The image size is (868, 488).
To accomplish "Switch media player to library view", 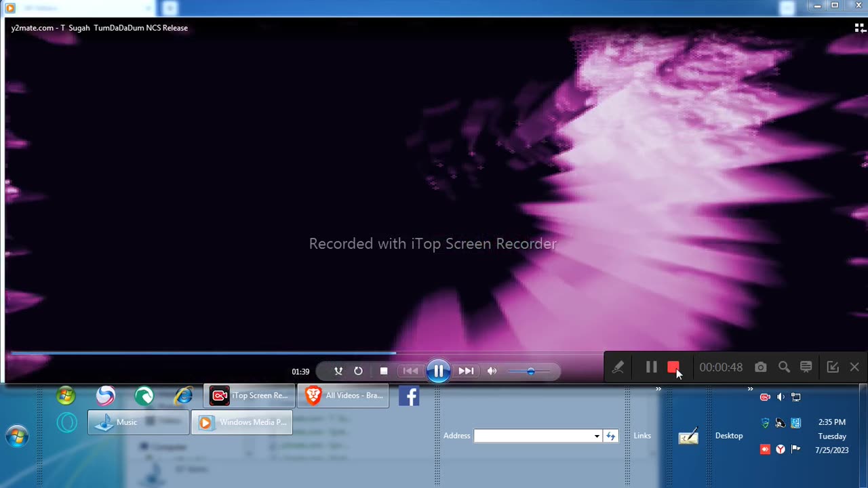I will (859, 28).
